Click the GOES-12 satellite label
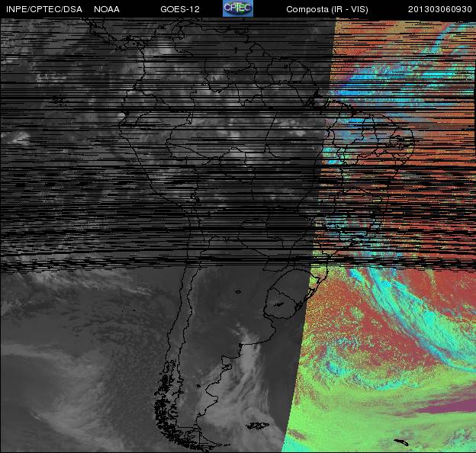 180,9
